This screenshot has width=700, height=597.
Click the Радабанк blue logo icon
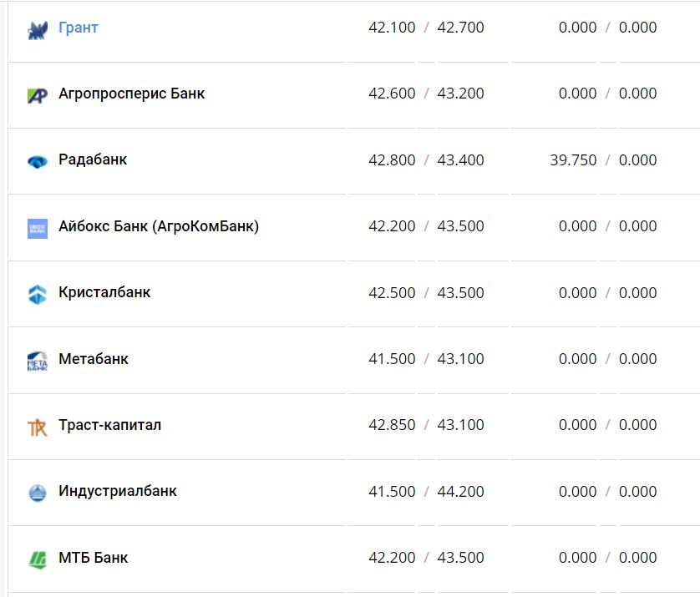click(38, 162)
